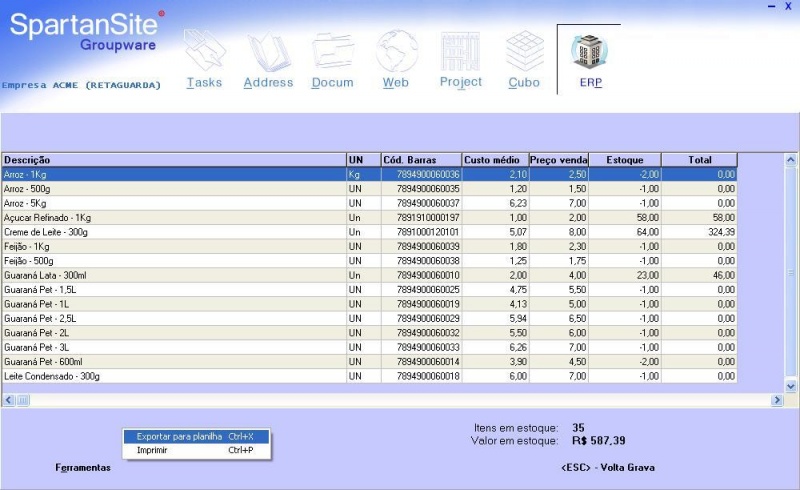Click the total value 324,39
This screenshot has width=800, height=490.
point(721,232)
